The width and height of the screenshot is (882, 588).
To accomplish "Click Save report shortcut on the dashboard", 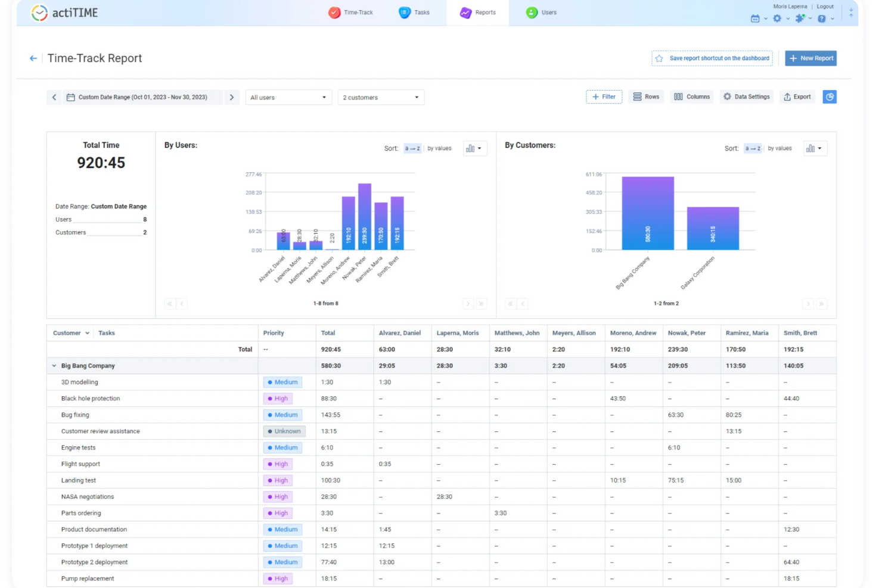I will (x=712, y=58).
